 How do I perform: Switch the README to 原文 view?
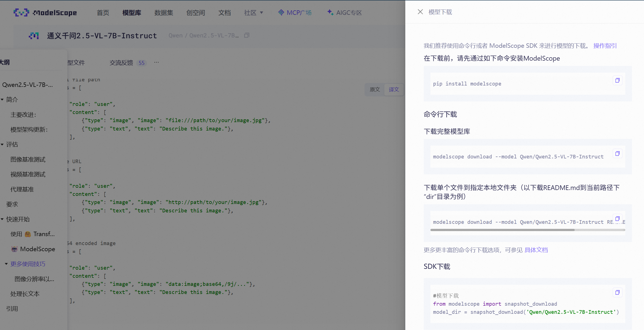tap(375, 89)
